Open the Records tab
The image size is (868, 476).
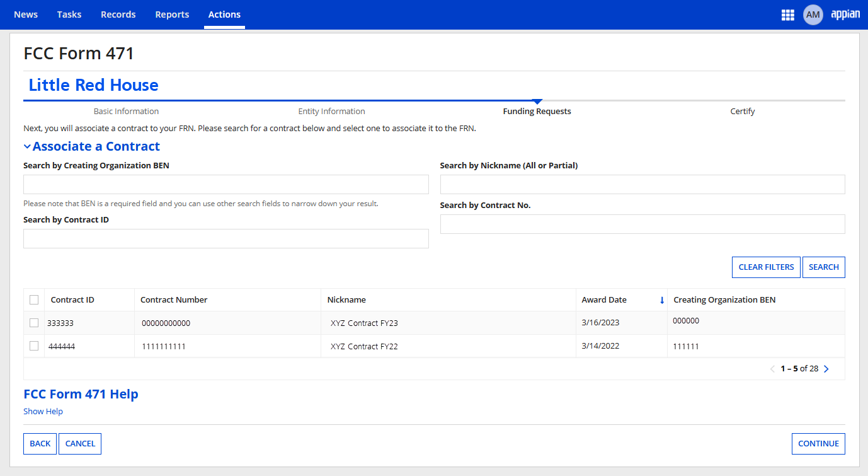coord(118,15)
